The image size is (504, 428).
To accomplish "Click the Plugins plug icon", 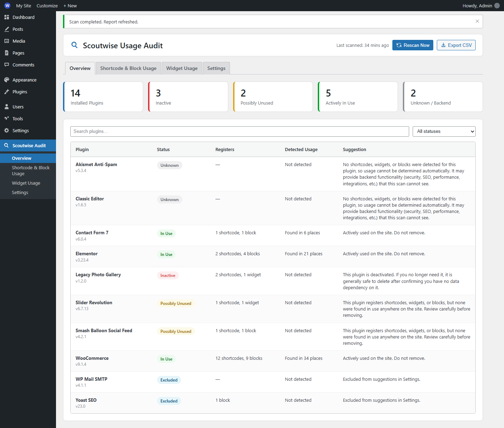I will [7, 92].
